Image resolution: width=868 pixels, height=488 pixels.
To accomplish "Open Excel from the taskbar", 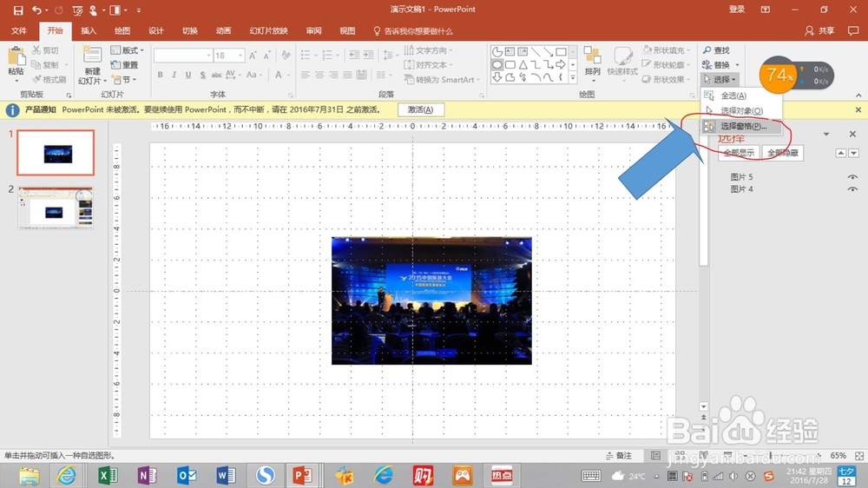I will (x=108, y=475).
